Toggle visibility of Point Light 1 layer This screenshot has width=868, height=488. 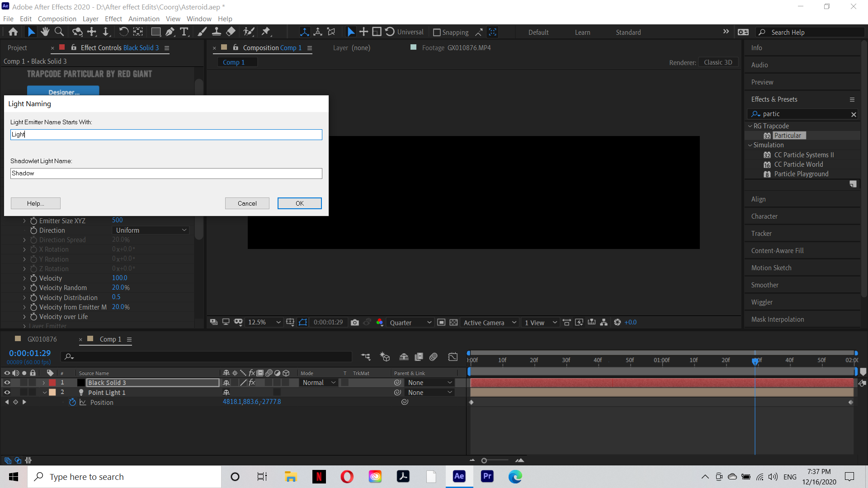click(x=7, y=393)
